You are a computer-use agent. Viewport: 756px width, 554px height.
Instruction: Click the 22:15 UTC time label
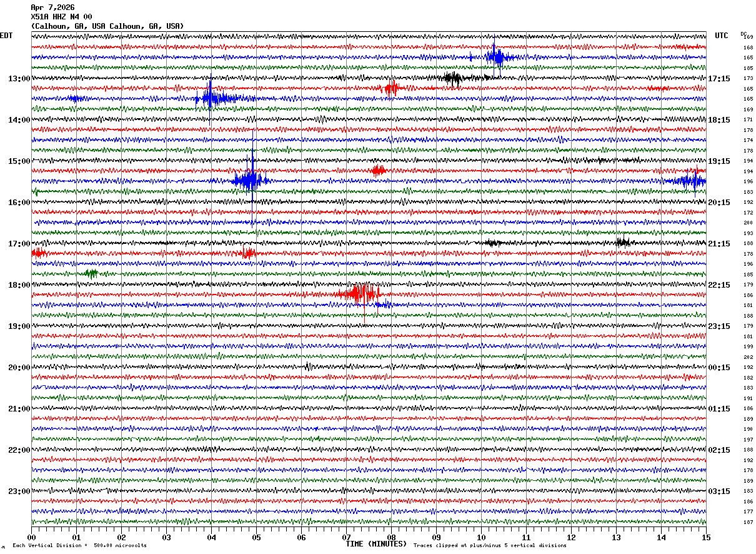click(719, 285)
